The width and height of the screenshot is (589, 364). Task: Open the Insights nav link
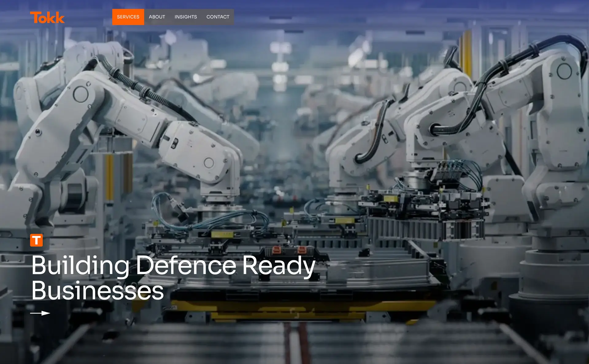tap(186, 17)
